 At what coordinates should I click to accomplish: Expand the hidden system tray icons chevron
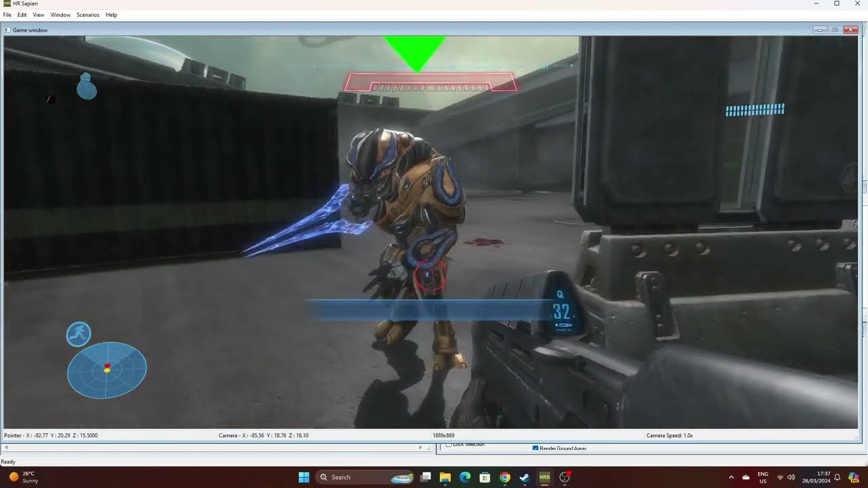(731, 477)
